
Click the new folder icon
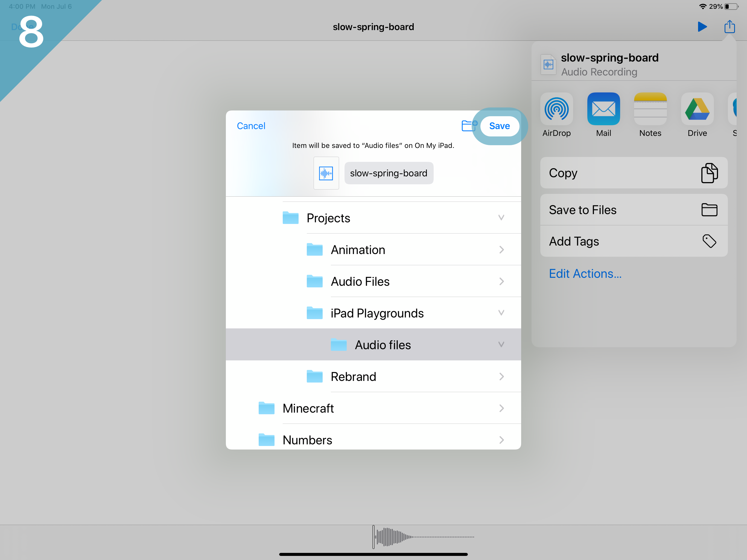[x=469, y=126]
